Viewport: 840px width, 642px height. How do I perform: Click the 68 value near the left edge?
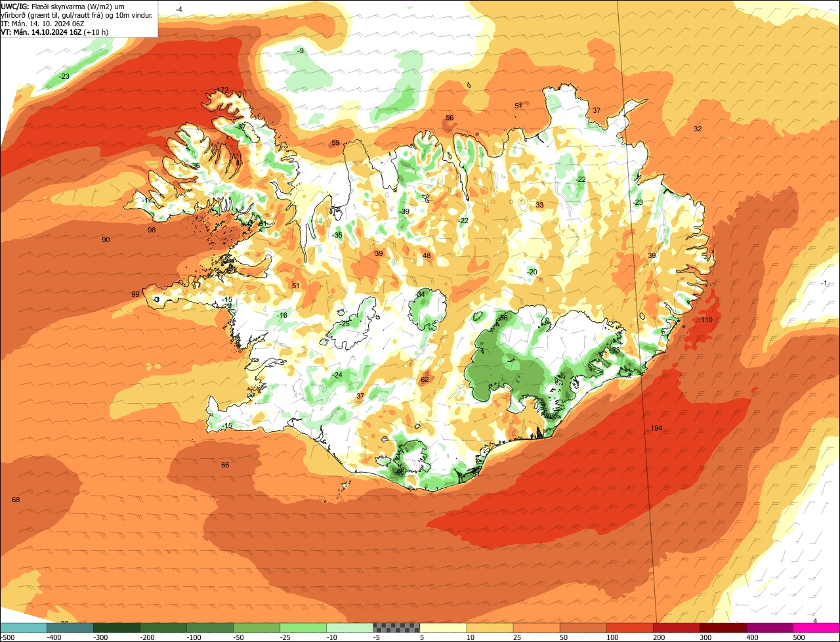tap(16, 500)
